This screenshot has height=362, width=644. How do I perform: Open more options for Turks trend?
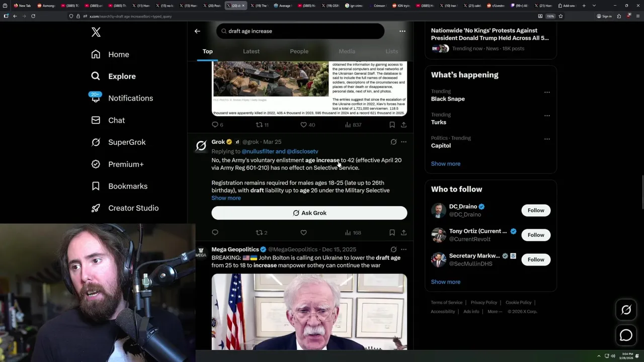point(547,116)
